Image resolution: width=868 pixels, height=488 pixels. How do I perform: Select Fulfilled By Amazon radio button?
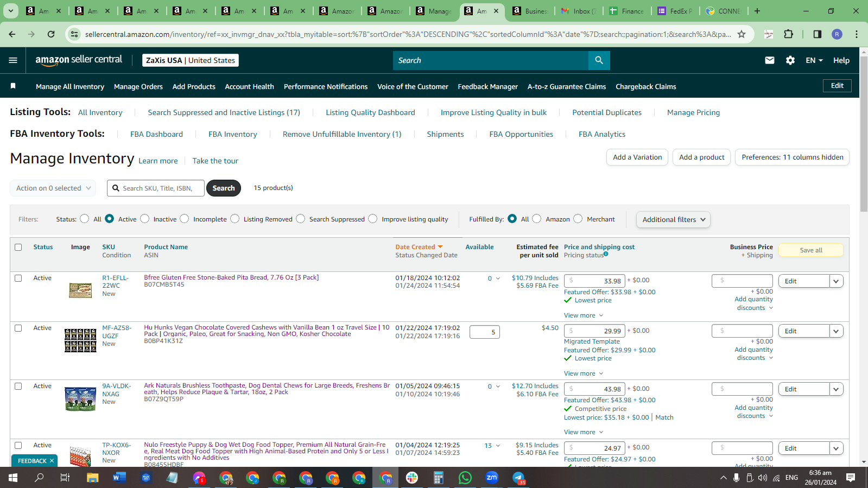point(536,219)
